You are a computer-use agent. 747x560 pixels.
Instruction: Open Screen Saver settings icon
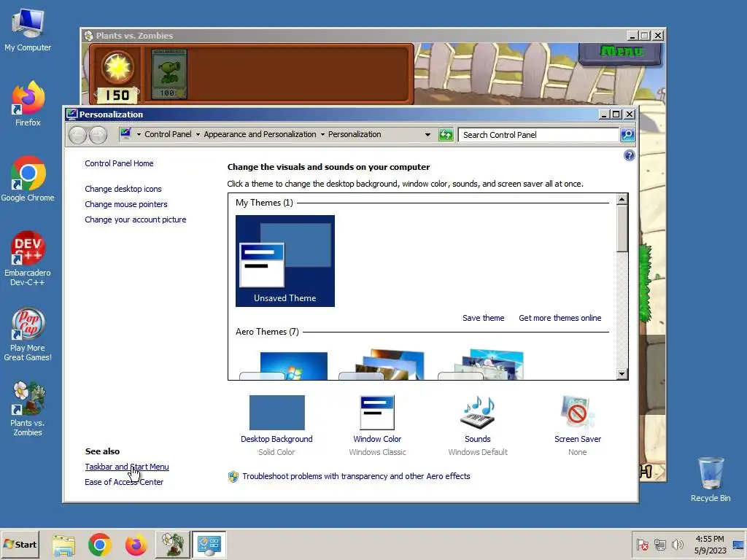pos(578,413)
